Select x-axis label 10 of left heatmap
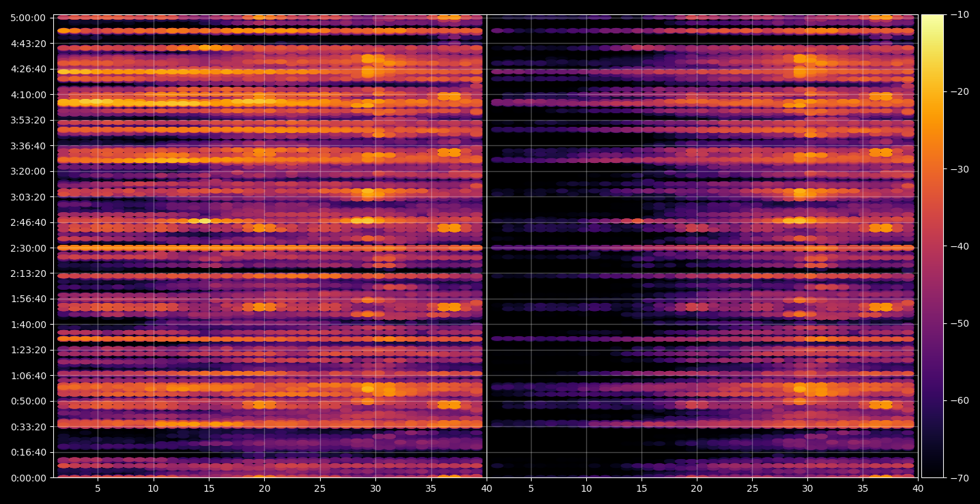Screen dimensions: 980x504 coord(153,488)
